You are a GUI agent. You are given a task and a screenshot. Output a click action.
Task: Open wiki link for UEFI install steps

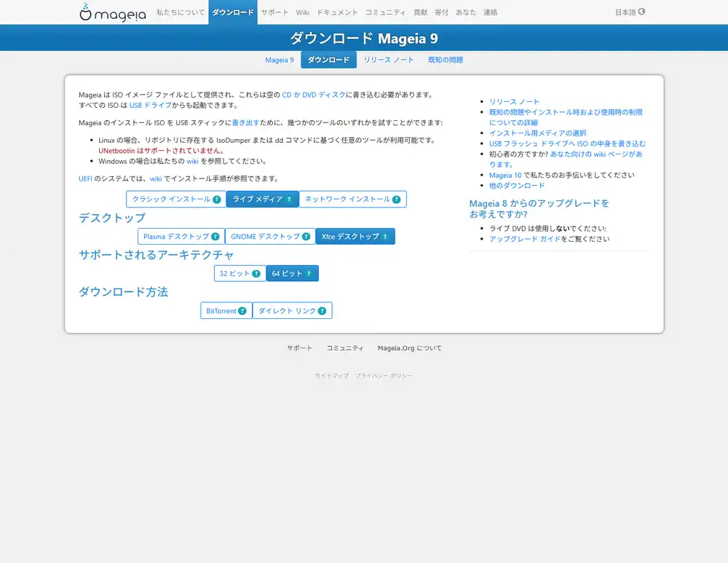(156, 179)
